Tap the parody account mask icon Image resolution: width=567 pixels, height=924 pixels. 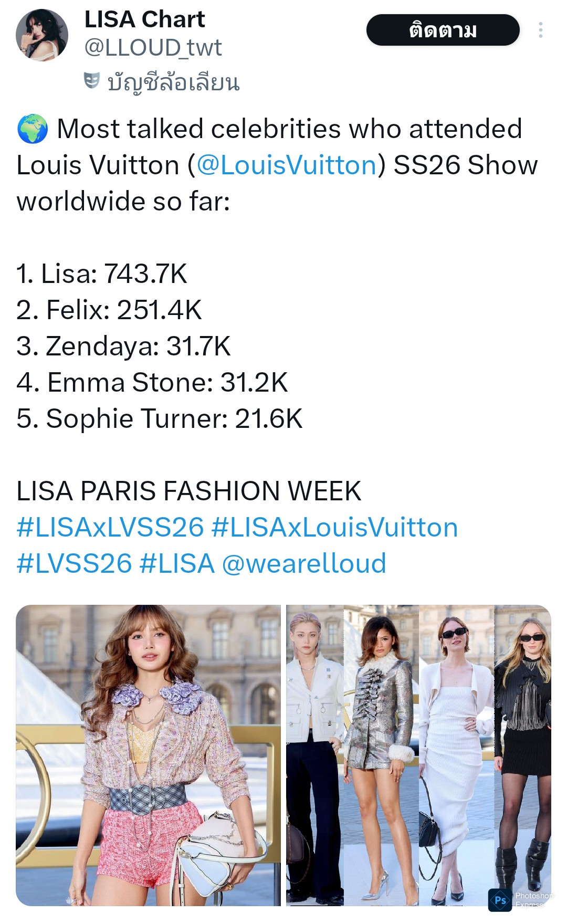tap(92, 81)
